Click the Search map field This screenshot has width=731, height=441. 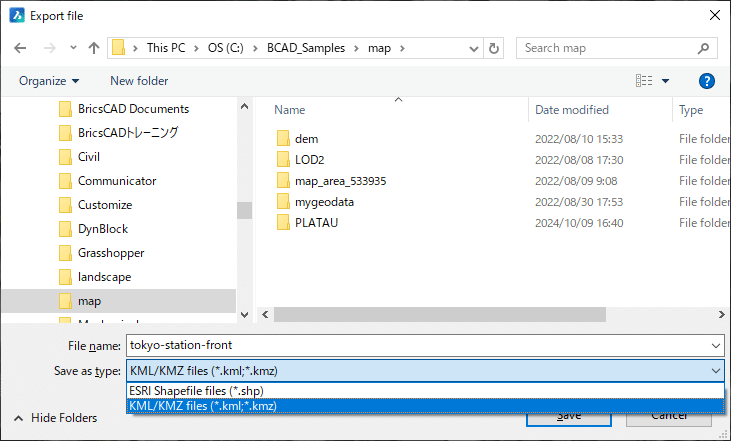616,48
